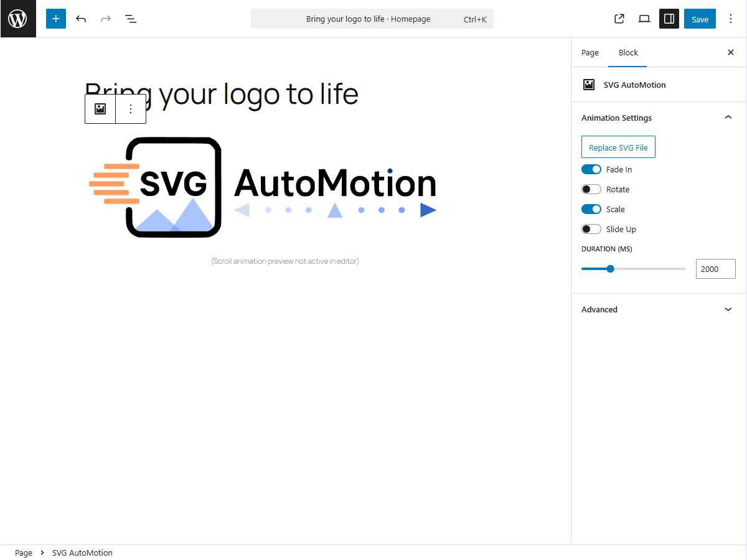The width and height of the screenshot is (747, 560).
Task: Turn on the Slide Up toggle
Action: 591,229
